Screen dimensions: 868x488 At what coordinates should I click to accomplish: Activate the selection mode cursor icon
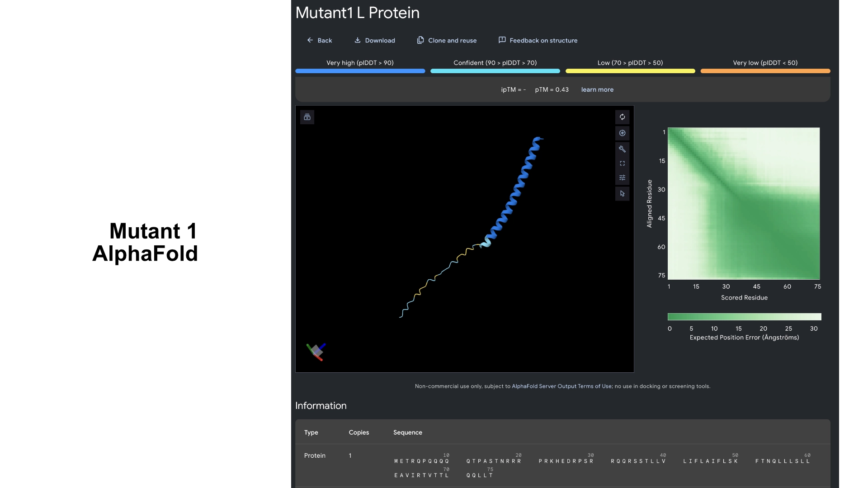pyautogui.click(x=622, y=193)
